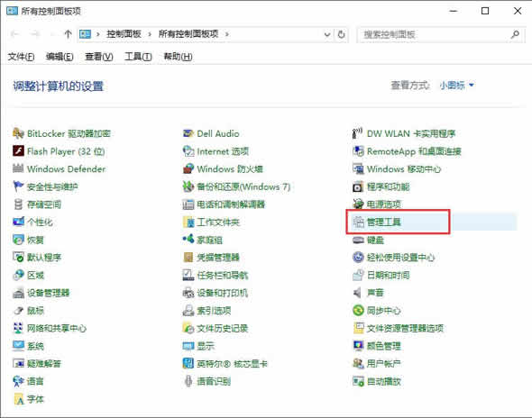The width and height of the screenshot is (532, 418).
Task: Click the 电话和调制解调器 icon
Action: [188, 204]
